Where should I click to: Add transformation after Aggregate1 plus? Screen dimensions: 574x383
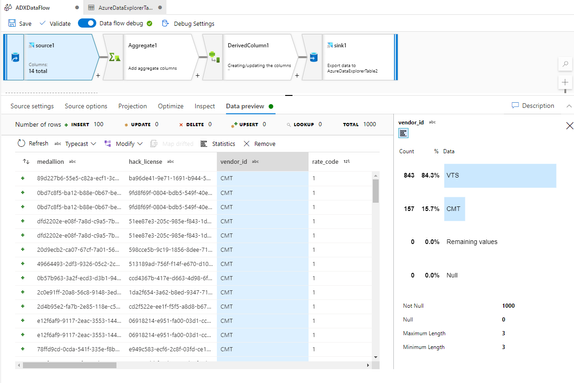(197, 75)
